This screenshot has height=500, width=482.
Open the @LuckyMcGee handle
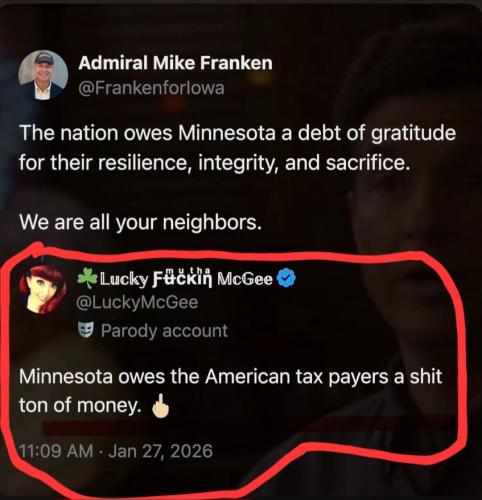(x=137, y=302)
